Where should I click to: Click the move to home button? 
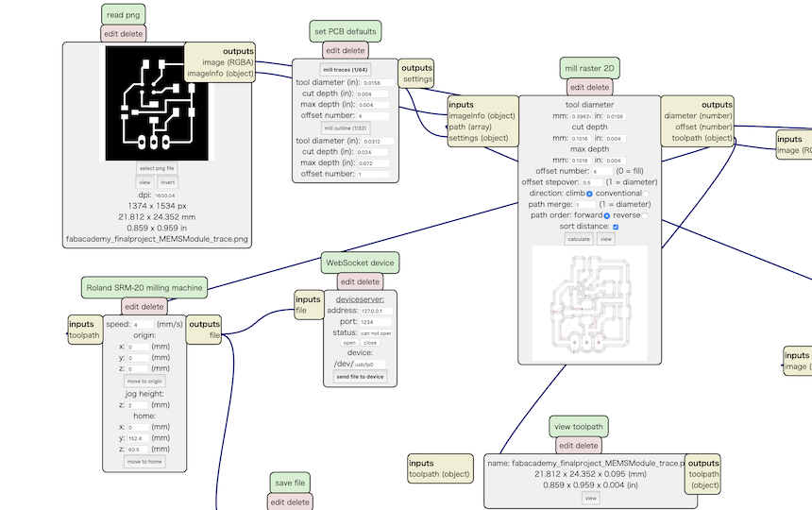[x=144, y=462]
